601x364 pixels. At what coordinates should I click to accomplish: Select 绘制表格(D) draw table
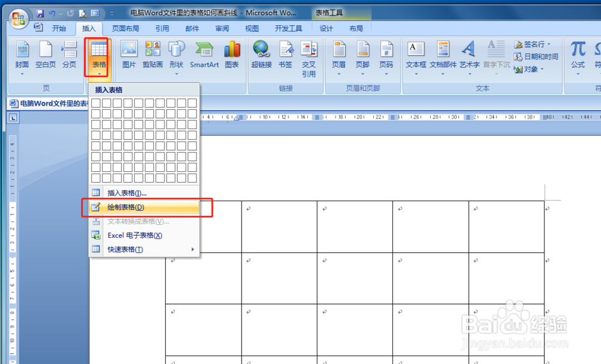pos(144,207)
